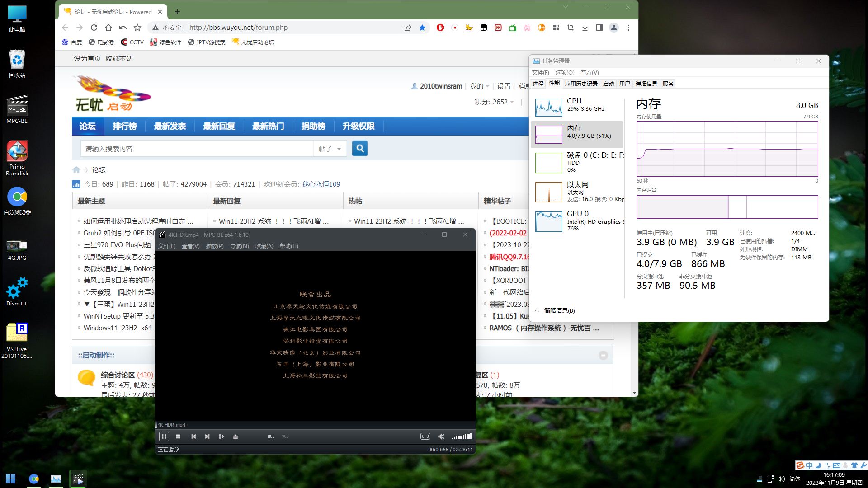Mute the MPC-BE speaker icon
The width and height of the screenshot is (868, 488).
[441, 436]
